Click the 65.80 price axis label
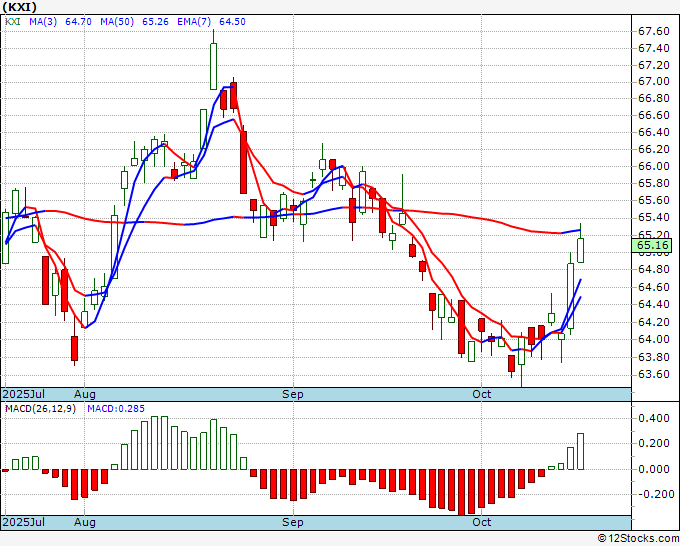The image size is (680, 546). pyautogui.click(x=654, y=183)
